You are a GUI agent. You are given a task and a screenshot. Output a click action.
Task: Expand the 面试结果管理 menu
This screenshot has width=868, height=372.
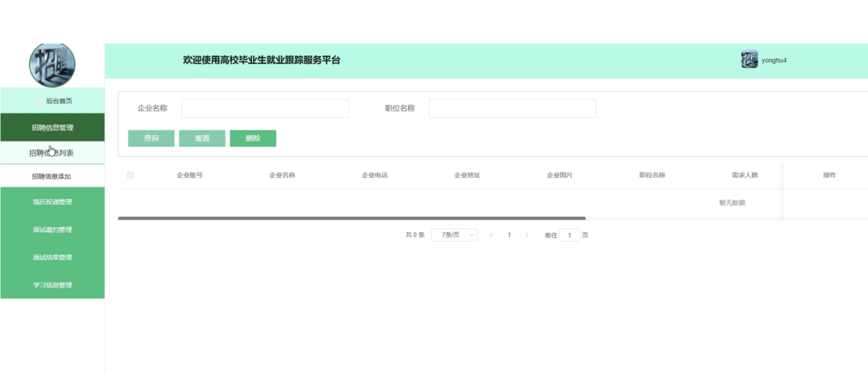52,257
